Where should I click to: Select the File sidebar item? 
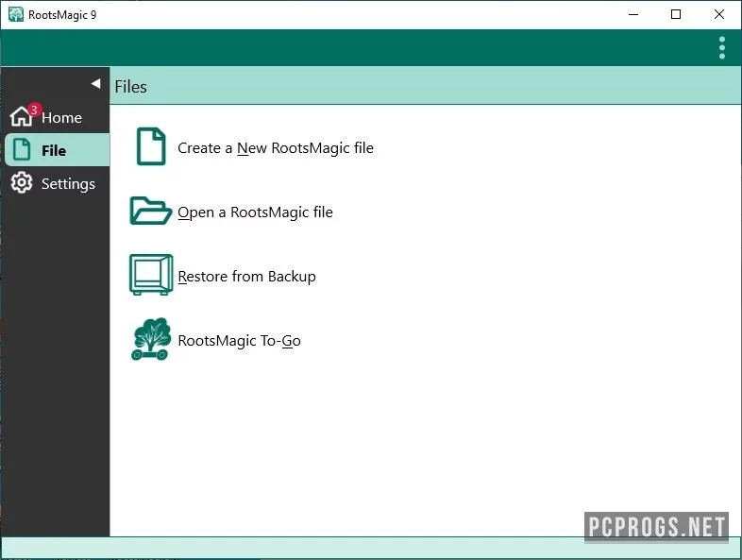(x=58, y=150)
